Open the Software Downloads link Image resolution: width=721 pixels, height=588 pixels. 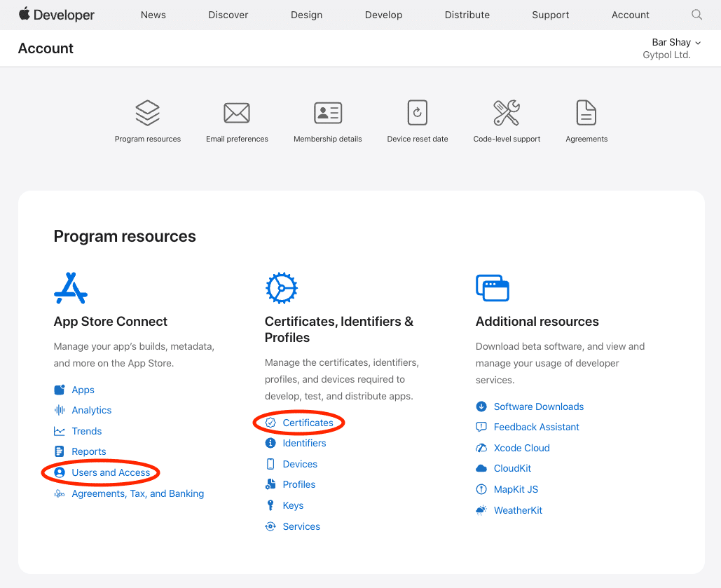(x=538, y=406)
